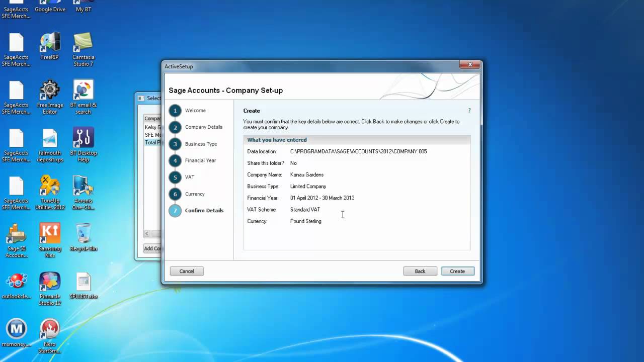Viewport: 644px width, 362px height.
Task: Open Free Image Editor shortcut
Action: point(50,98)
